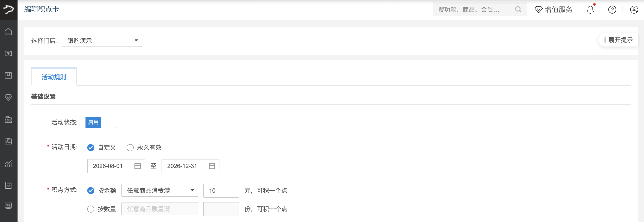
Task: Click the search field magnifier icon
Action: click(518, 9)
